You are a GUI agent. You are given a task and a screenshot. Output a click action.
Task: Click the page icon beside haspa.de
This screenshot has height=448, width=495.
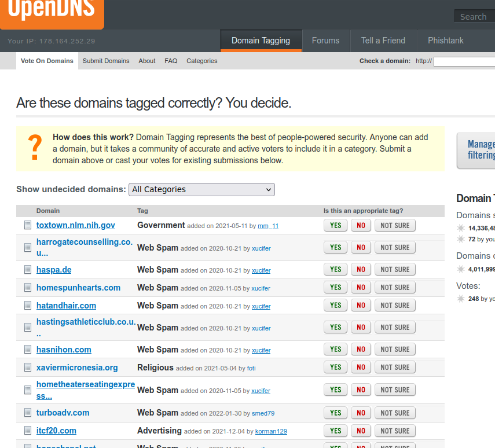27,270
